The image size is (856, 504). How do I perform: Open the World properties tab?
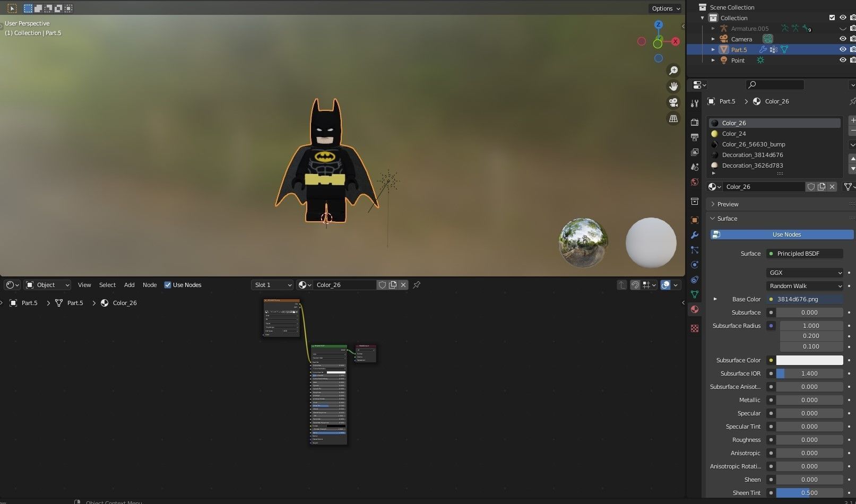pos(695,182)
